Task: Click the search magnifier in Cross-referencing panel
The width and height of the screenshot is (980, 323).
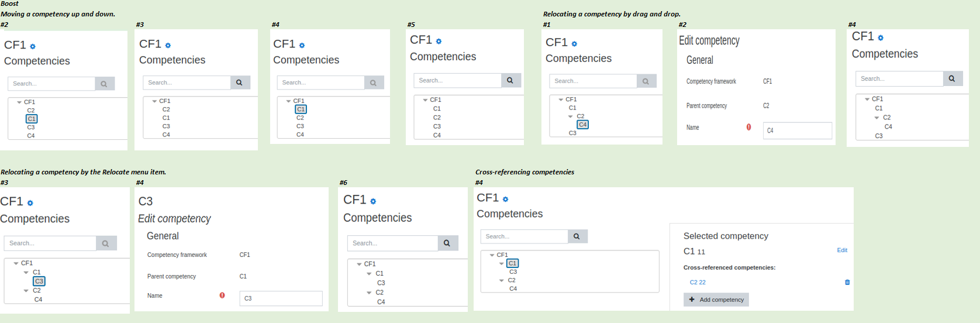Action: pos(577,236)
